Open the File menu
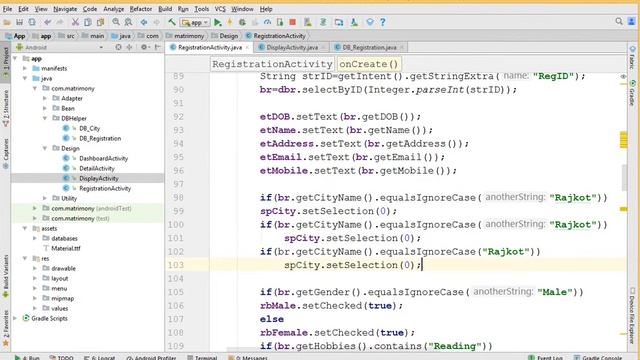The width and height of the screenshot is (640, 360). (7, 9)
